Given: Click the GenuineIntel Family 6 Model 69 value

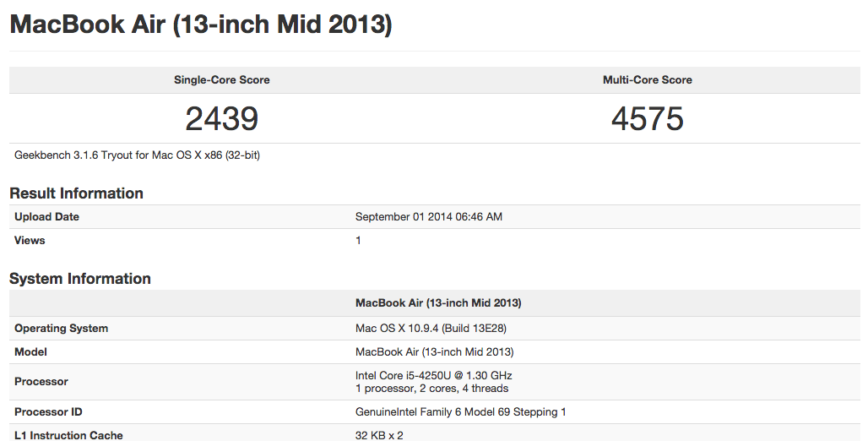Looking at the screenshot, I should (460, 412).
